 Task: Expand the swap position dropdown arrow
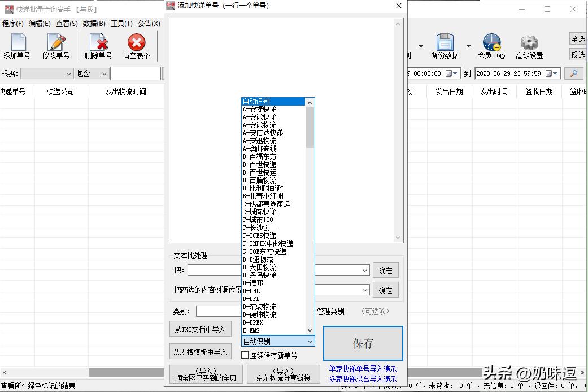click(x=365, y=290)
